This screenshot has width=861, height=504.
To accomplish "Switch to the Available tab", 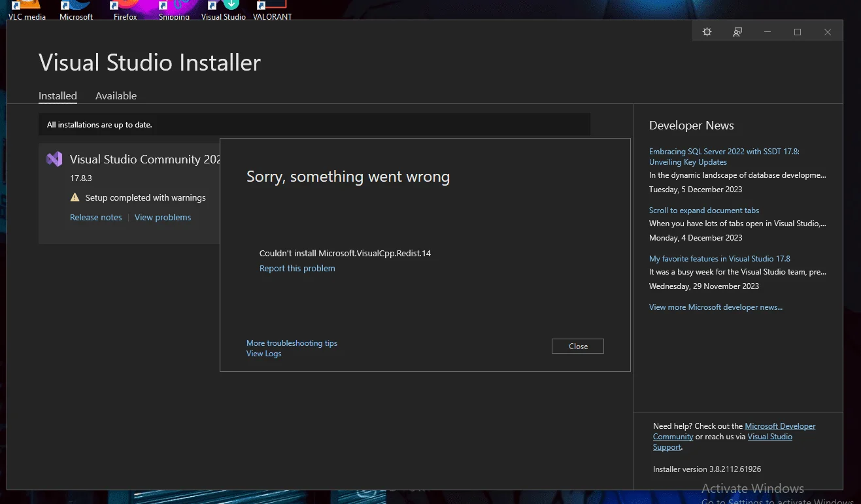I will coord(116,96).
